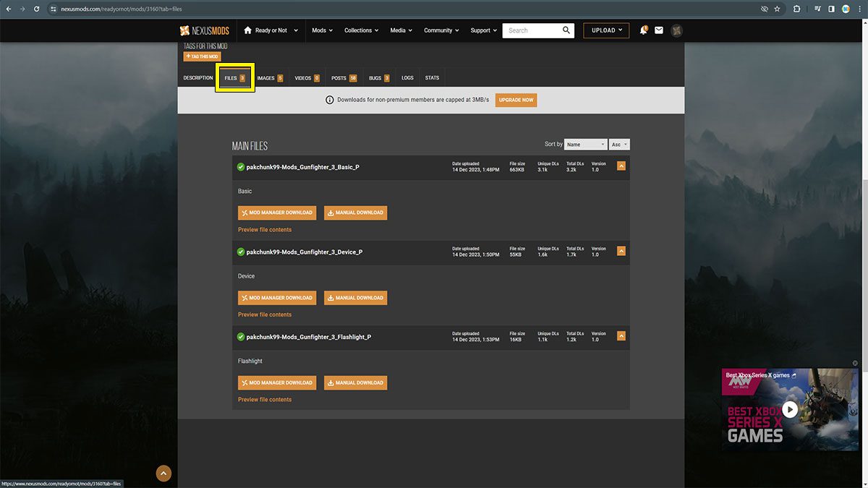868x488 pixels.
Task: Click the Tag This Mod button
Action: (202, 56)
